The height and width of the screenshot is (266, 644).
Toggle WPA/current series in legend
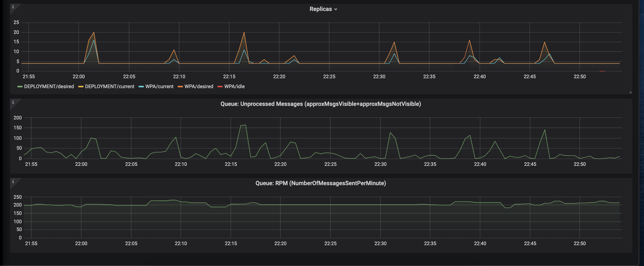pos(159,86)
